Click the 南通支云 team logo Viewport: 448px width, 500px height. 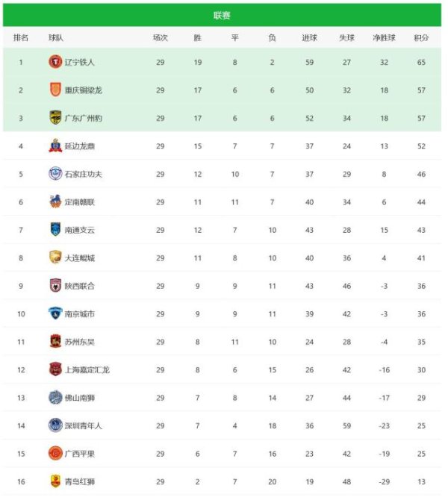coord(55,230)
